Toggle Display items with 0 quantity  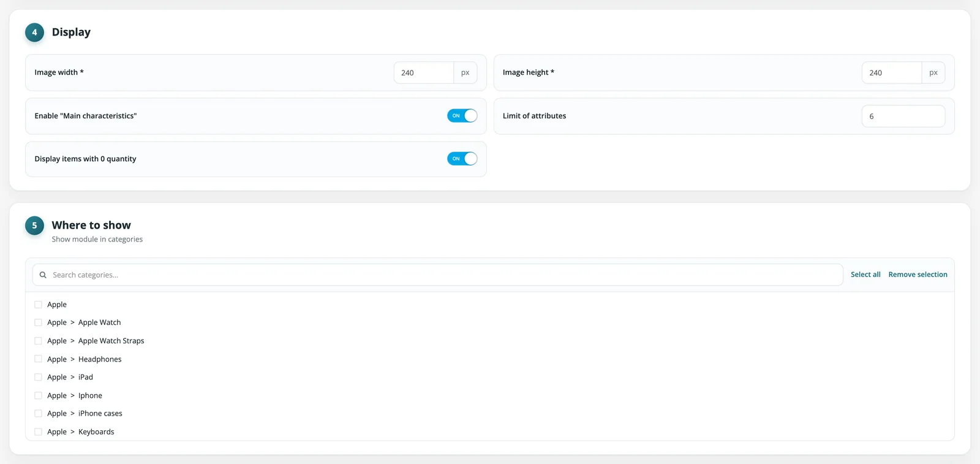[462, 159]
